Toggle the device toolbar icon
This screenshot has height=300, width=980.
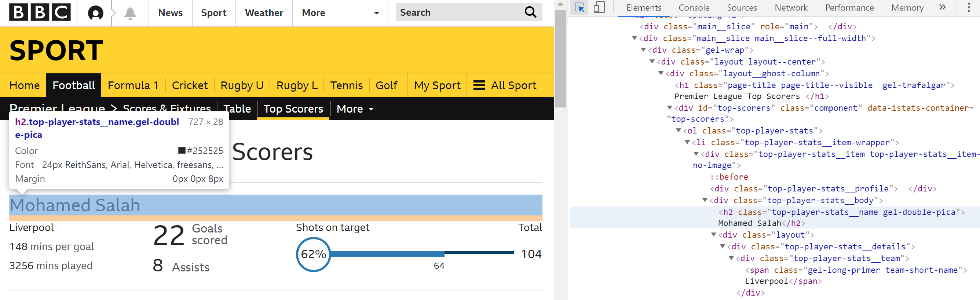click(x=599, y=8)
